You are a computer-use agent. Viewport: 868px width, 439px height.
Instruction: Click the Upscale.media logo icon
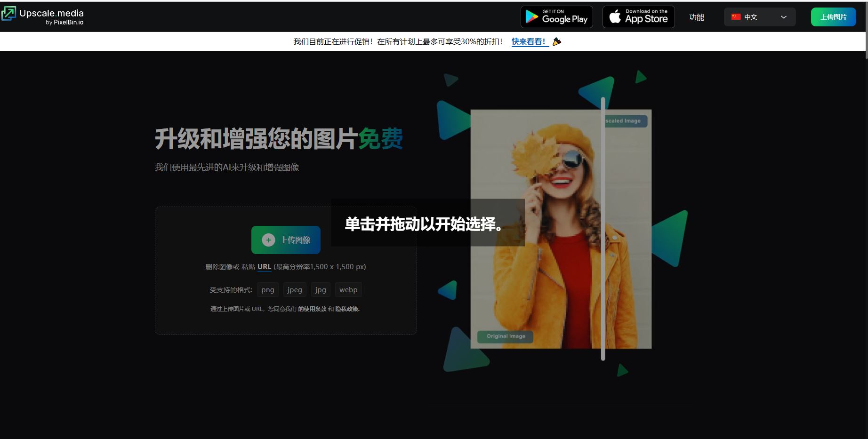click(x=8, y=14)
